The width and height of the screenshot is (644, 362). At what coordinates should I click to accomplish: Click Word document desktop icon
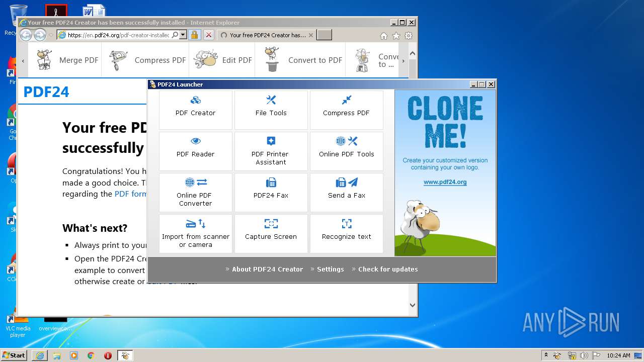pyautogui.click(x=94, y=10)
